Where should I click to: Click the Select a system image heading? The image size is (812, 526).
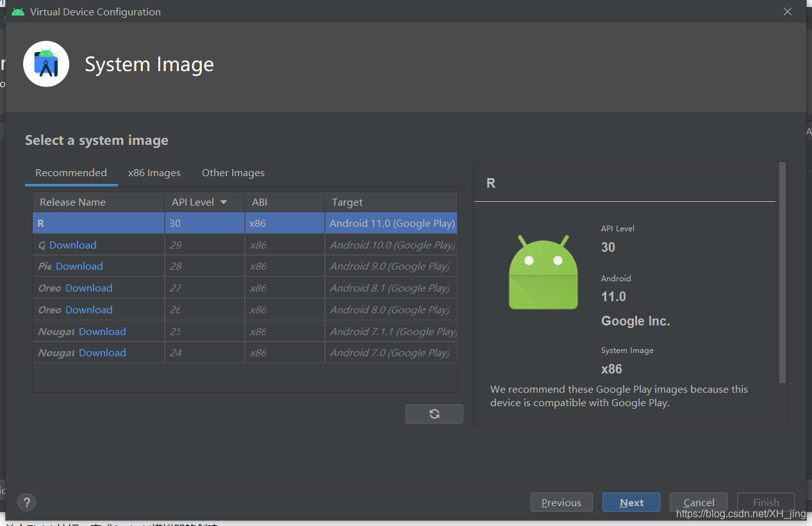click(97, 140)
